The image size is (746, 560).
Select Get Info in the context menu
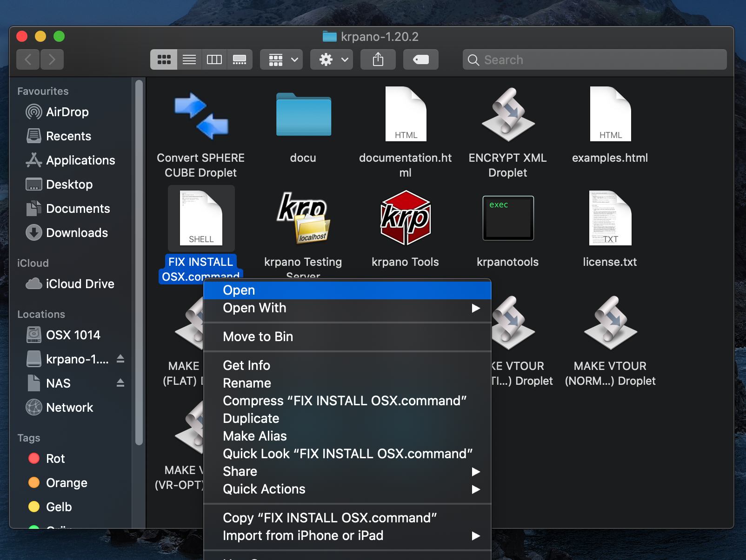pos(246,365)
